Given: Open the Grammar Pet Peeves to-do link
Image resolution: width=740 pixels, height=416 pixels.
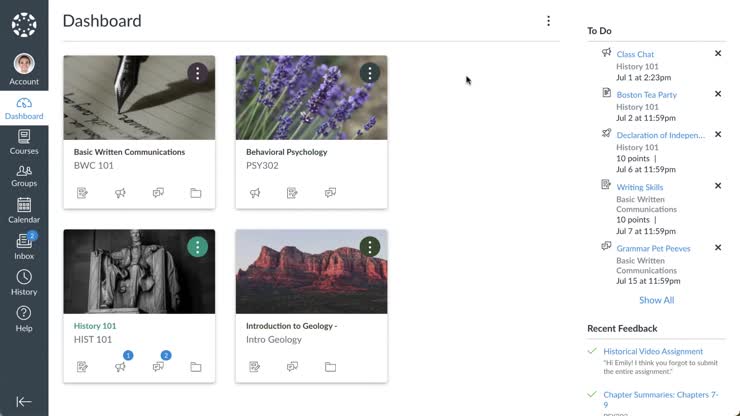Looking at the screenshot, I should point(653,249).
